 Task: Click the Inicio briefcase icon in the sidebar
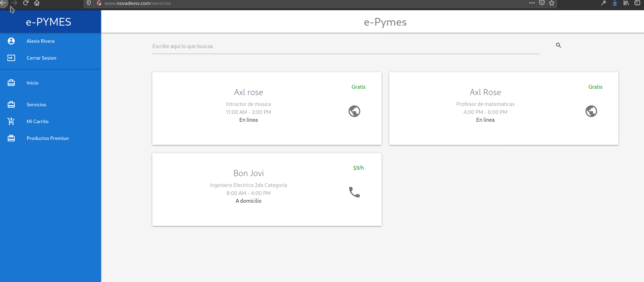click(11, 83)
